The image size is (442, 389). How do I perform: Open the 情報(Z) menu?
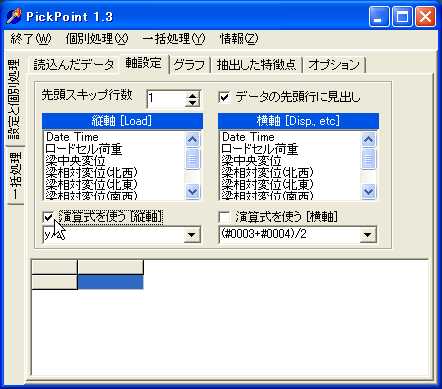(x=239, y=39)
